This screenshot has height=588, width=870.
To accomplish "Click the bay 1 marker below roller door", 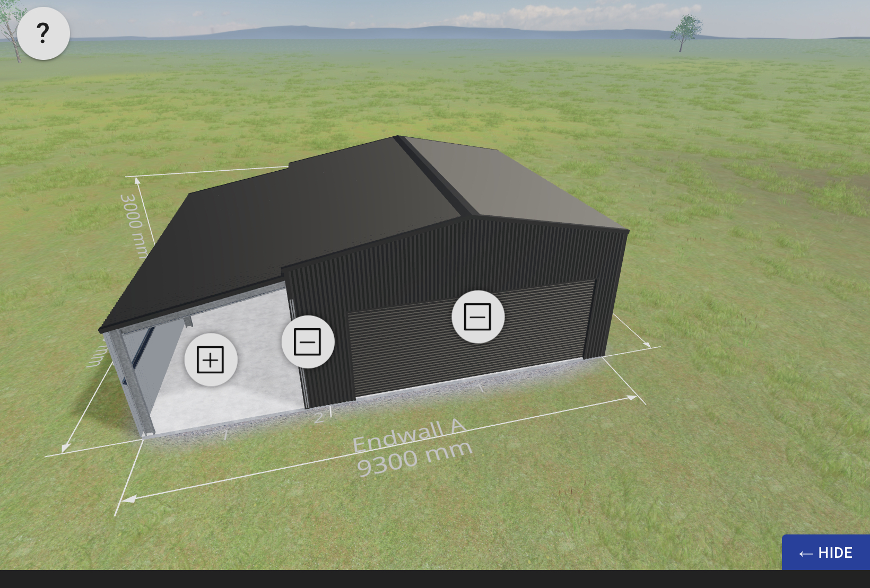I will [x=481, y=388].
